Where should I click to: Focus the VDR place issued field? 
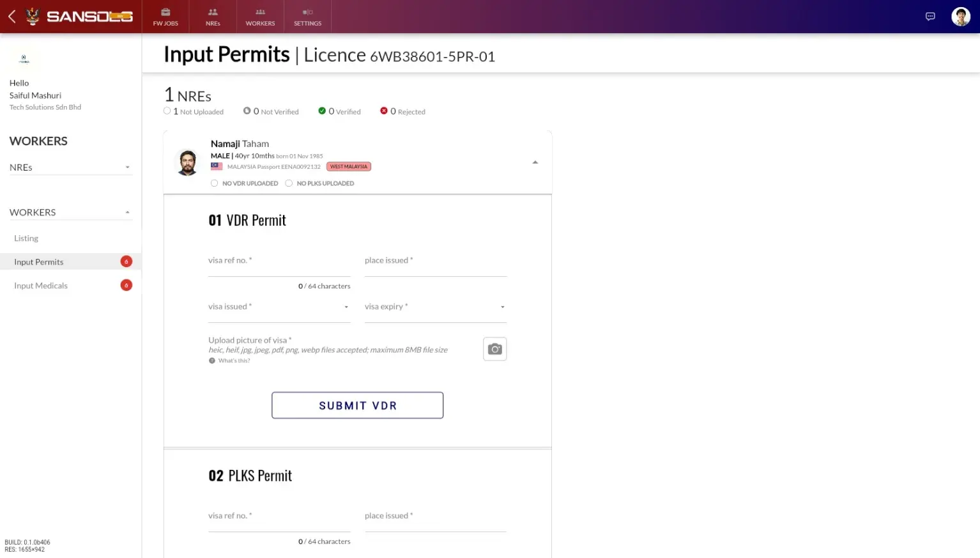[436, 264]
